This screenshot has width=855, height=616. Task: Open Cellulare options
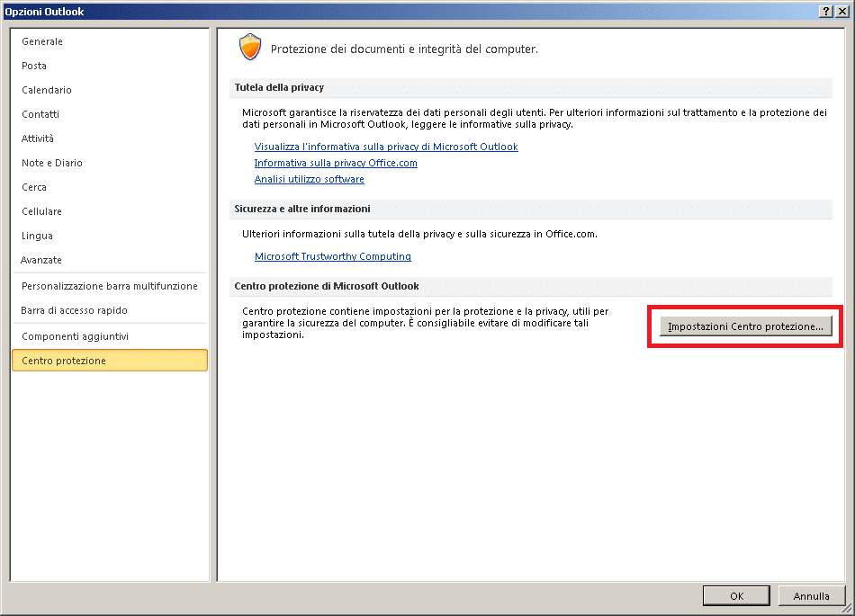[109, 211]
